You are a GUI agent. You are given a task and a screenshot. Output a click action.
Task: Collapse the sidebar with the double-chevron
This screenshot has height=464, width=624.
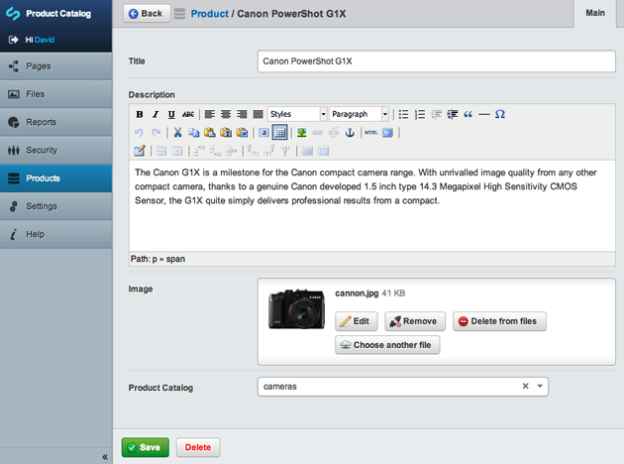[105, 457]
